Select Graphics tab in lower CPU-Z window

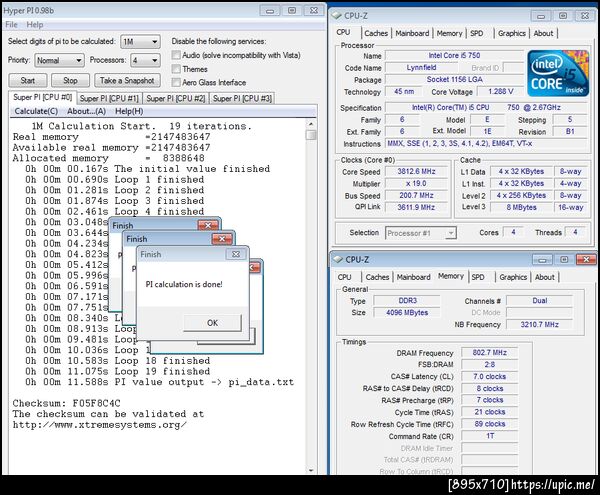coord(513,277)
